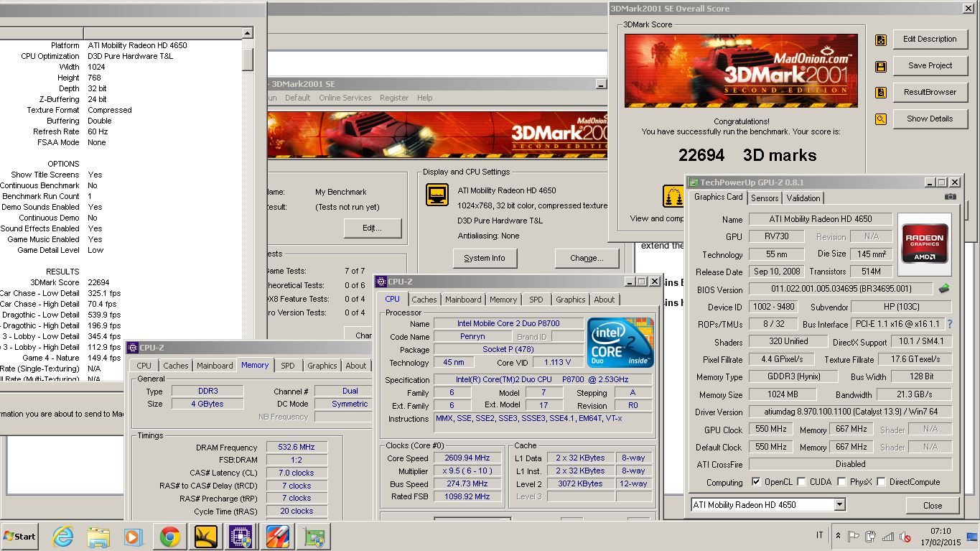Screen dimensions: 980x551
Task: Click the ResultBrowser button
Action: [930, 92]
